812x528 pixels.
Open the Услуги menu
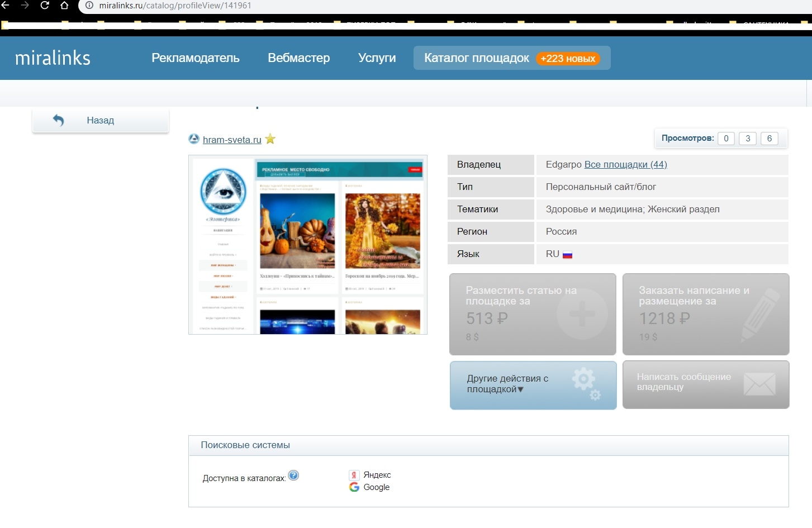pos(377,58)
